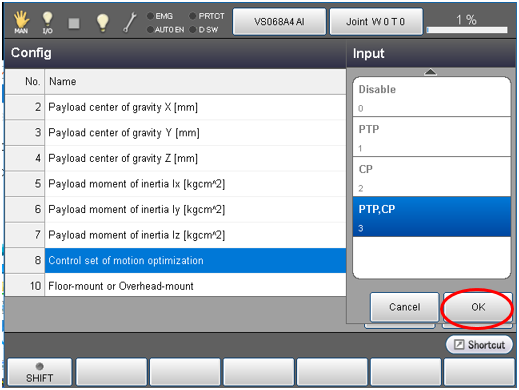Tap the wrench tool icon
Viewport: 519px width, 390px height.
pos(130,22)
